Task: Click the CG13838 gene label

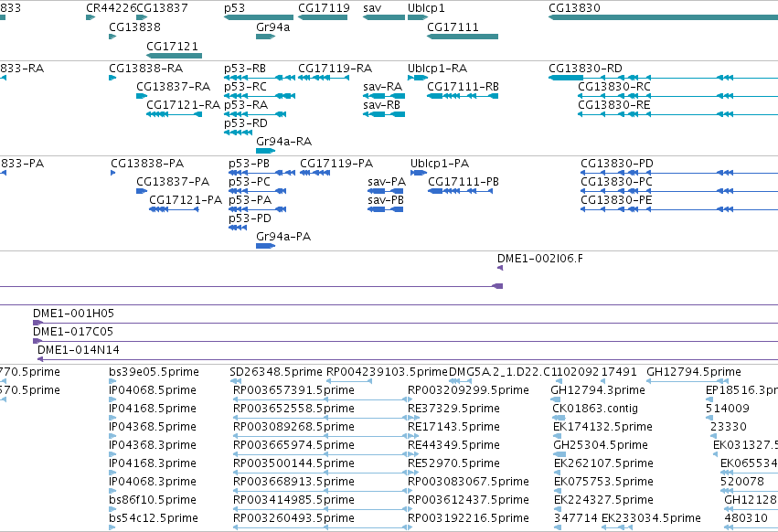Action: tap(134, 27)
